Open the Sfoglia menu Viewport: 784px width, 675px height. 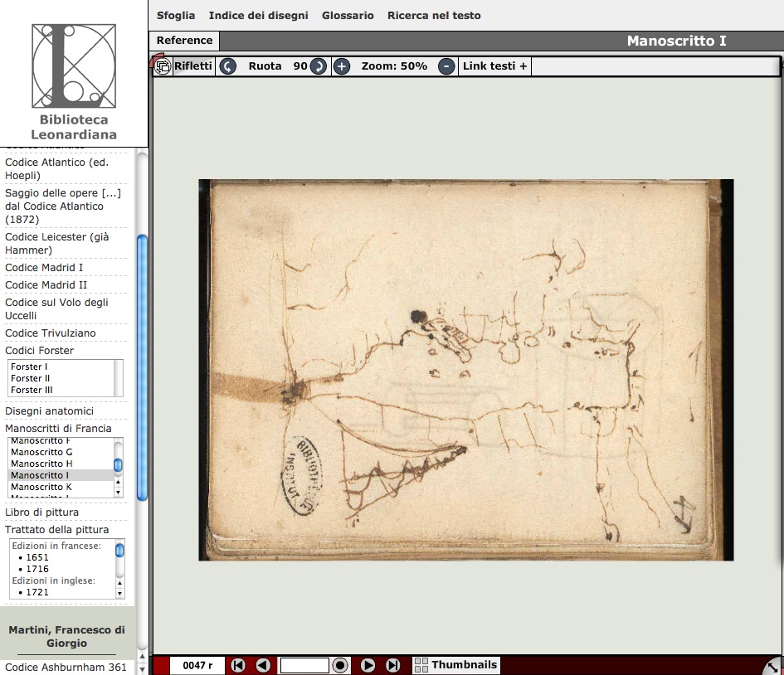tap(176, 15)
